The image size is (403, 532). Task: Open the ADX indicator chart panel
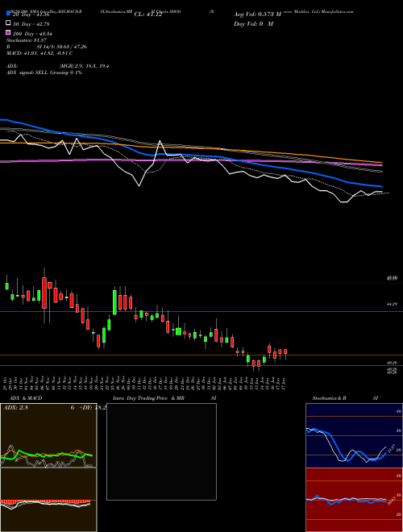[x=48, y=435]
